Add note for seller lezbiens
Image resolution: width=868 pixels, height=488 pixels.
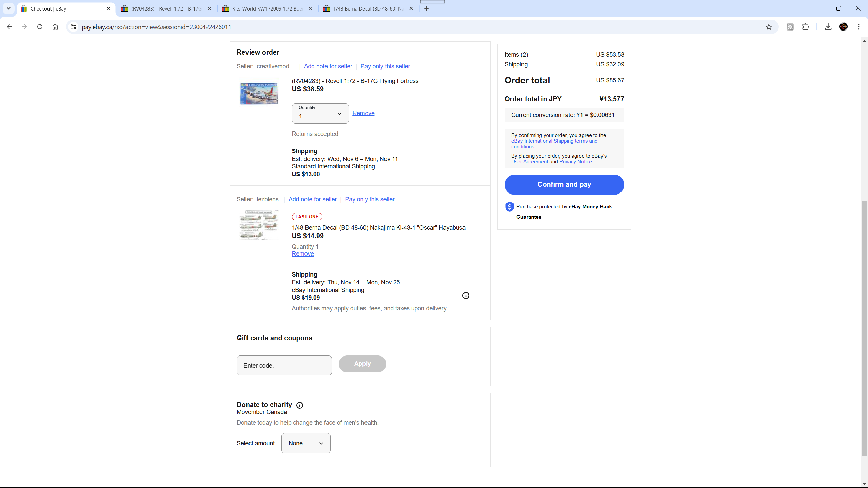tap(312, 199)
